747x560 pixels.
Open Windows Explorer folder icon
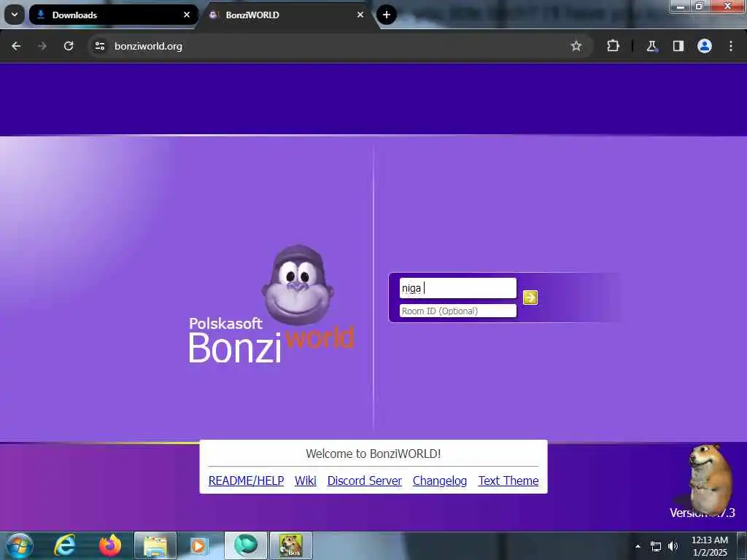pyautogui.click(x=155, y=545)
